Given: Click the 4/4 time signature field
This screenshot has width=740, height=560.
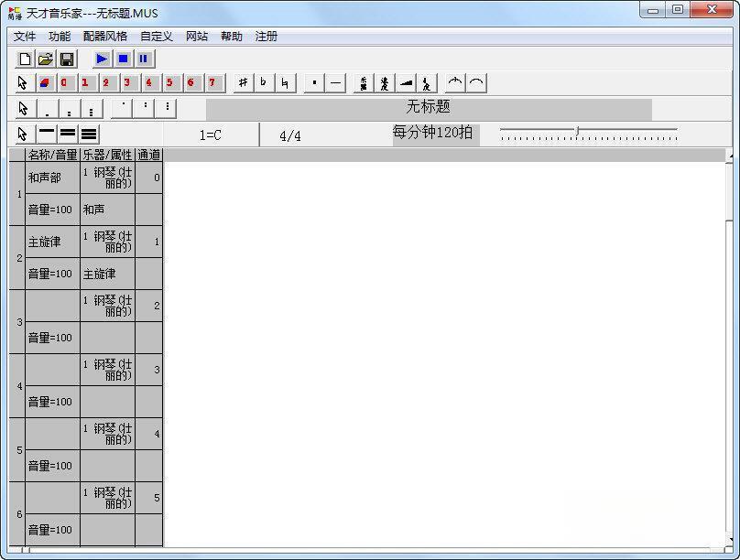Looking at the screenshot, I should tap(290, 135).
